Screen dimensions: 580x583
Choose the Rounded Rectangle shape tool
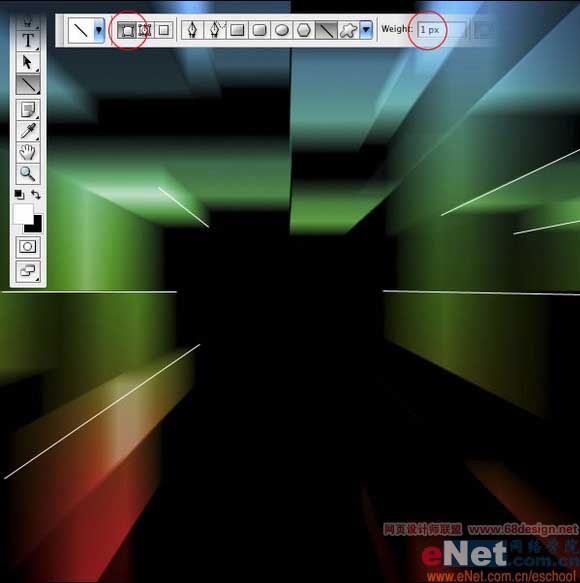pos(260,30)
